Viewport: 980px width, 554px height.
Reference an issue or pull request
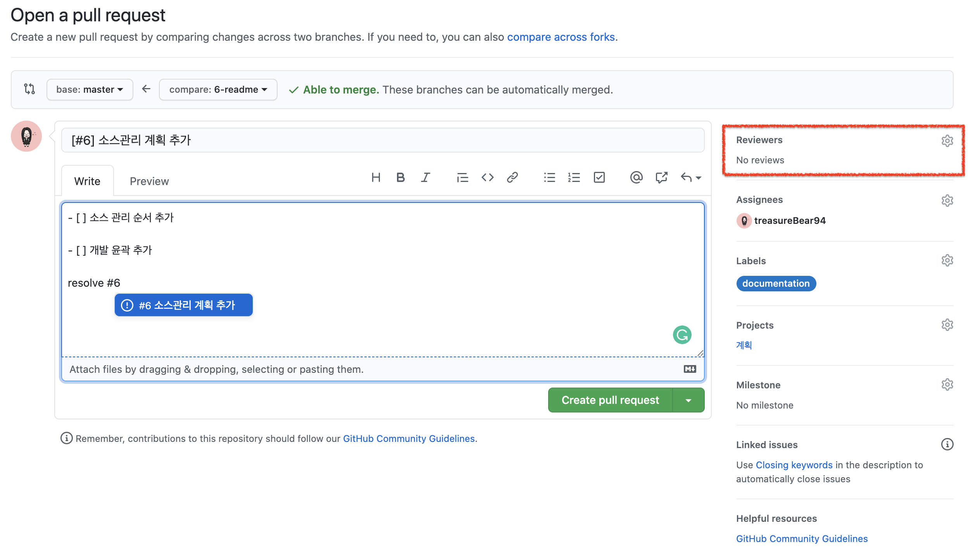click(x=661, y=178)
